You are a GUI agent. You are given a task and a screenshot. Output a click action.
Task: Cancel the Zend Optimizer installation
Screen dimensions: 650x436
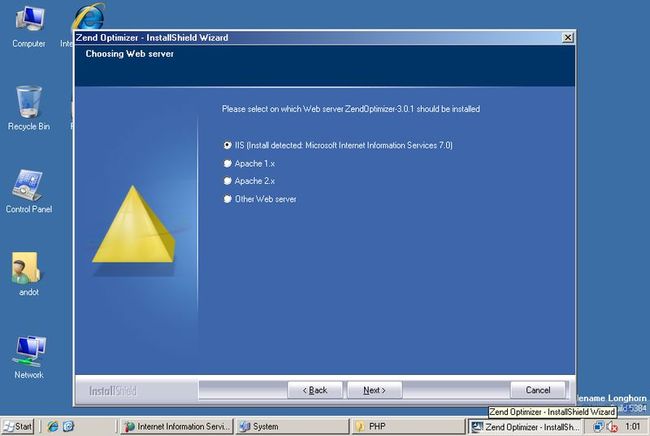538,390
